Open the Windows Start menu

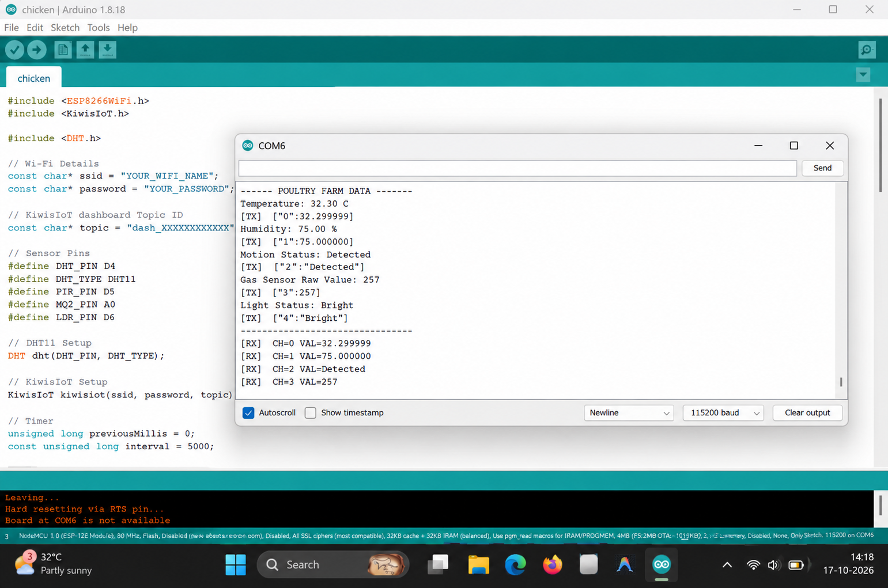(x=235, y=565)
